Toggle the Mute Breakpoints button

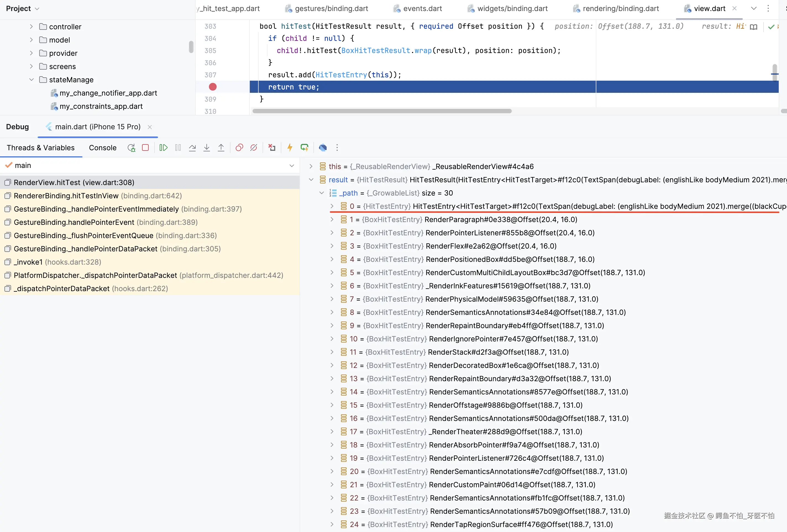tap(254, 148)
